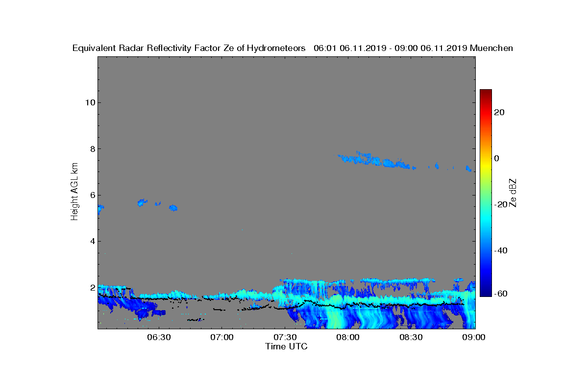Click the 'Ze dBZ' colorbar label
This screenshot has height=392, width=588.
click(513, 193)
